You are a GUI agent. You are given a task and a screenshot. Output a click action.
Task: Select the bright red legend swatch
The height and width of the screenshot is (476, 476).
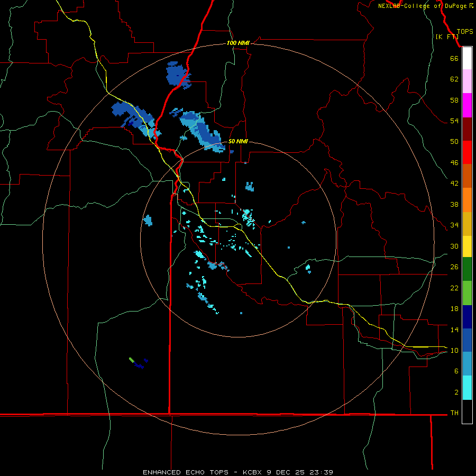click(467, 152)
